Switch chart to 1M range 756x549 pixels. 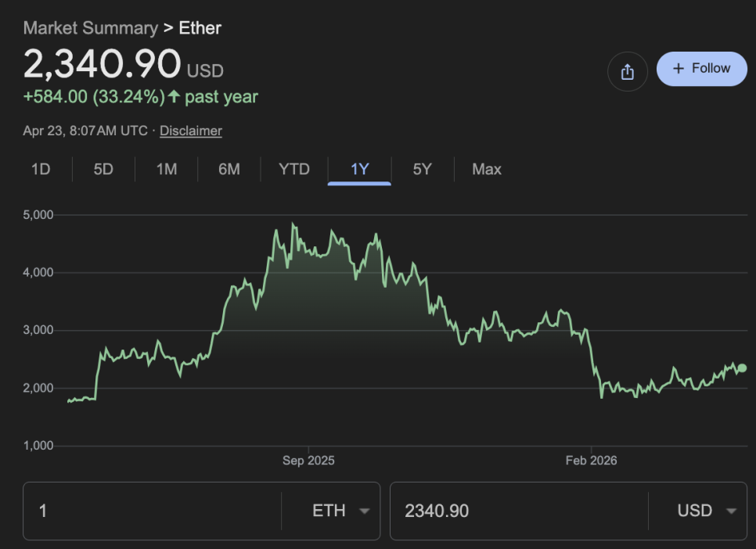[x=166, y=169]
